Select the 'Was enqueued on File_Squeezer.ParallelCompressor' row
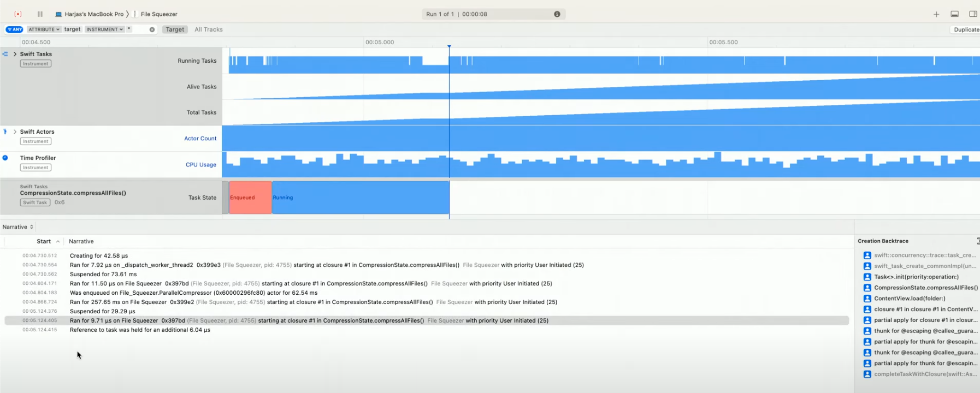 [x=427, y=293]
